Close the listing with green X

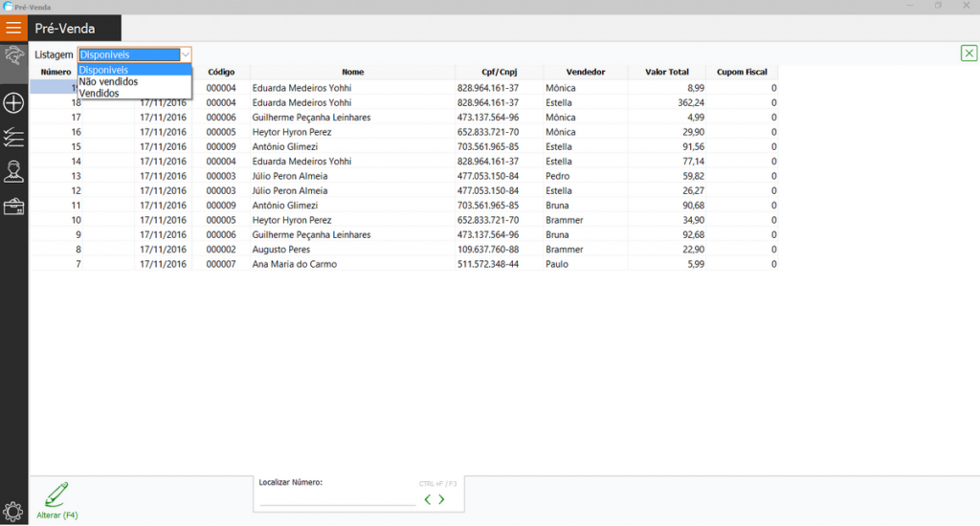pyautogui.click(x=969, y=54)
